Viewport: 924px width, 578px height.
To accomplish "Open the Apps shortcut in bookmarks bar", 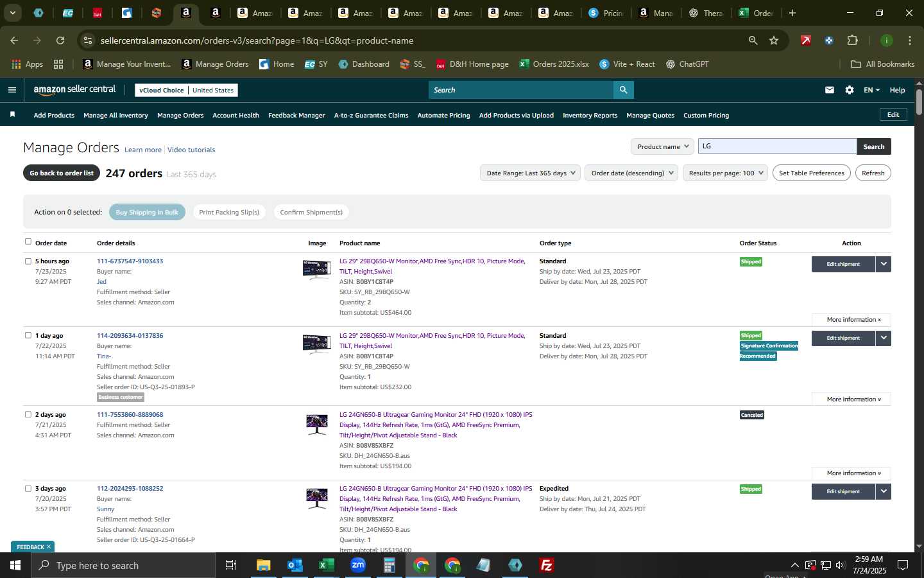I will click(x=27, y=64).
